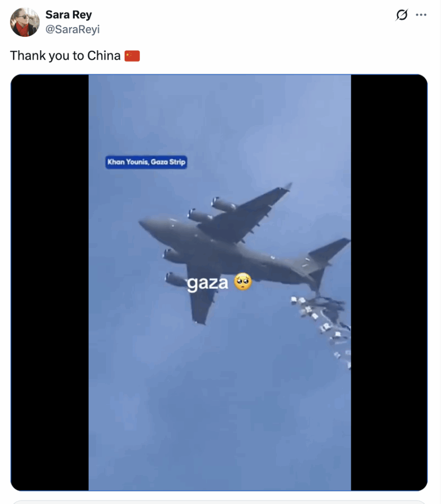Click the pleading face emoji in video

tap(243, 282)
